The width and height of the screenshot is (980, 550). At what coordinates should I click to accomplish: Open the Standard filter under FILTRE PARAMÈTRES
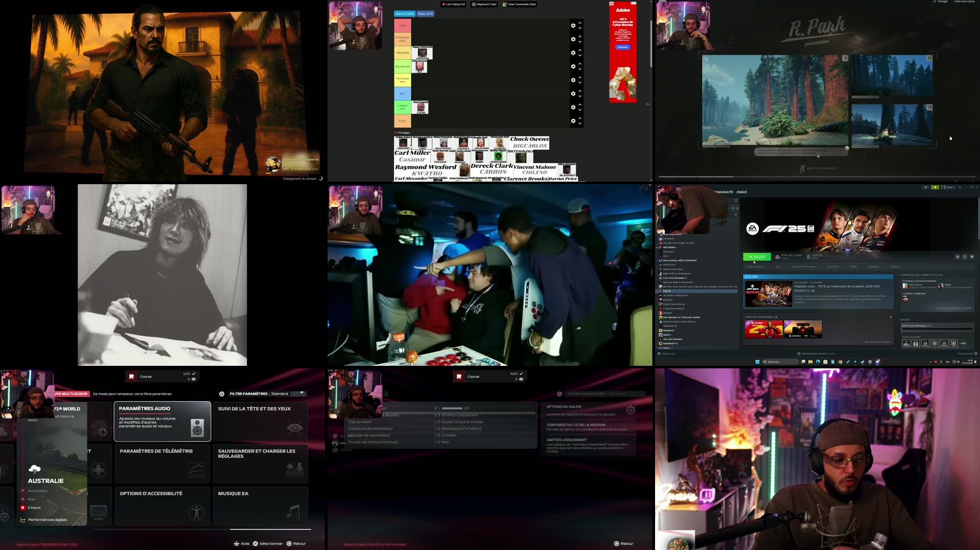coord(280,394)
